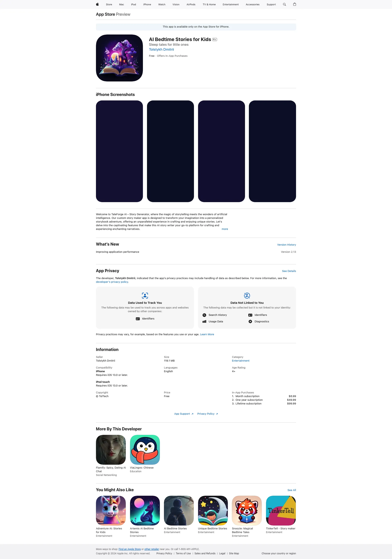Expand the app description with more button
Viewport: 392px width, 559px height.
(225, 229)
